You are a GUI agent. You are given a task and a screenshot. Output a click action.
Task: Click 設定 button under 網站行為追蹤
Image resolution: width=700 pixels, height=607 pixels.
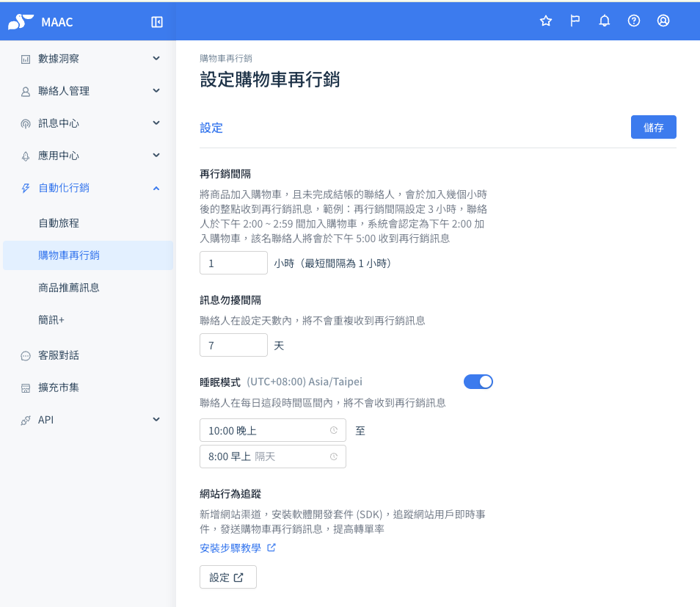228,577
